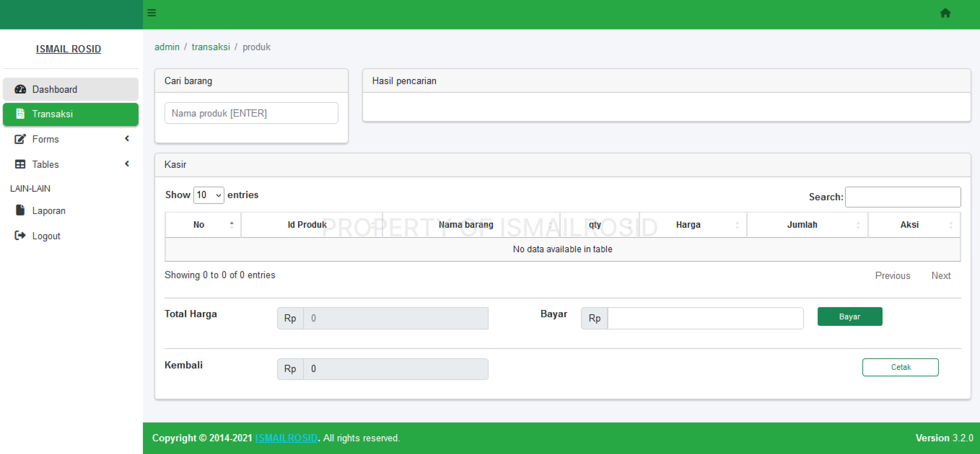Open the Show entries dropdown
The image size is (980, 454).
pos(208,195)
